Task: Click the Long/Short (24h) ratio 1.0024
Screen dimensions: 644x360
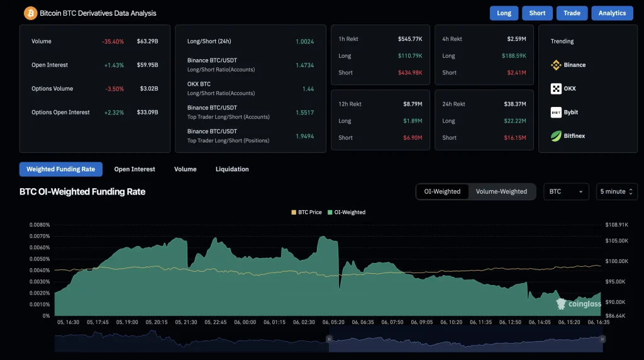Action: pyautogui.click(x=305, y=42)
